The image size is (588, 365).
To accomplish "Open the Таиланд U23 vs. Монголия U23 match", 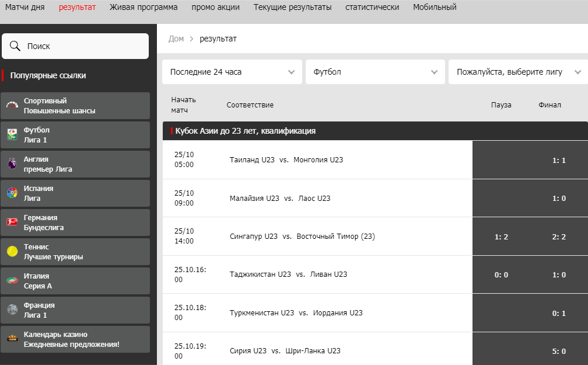I will (x=286, y=160).
